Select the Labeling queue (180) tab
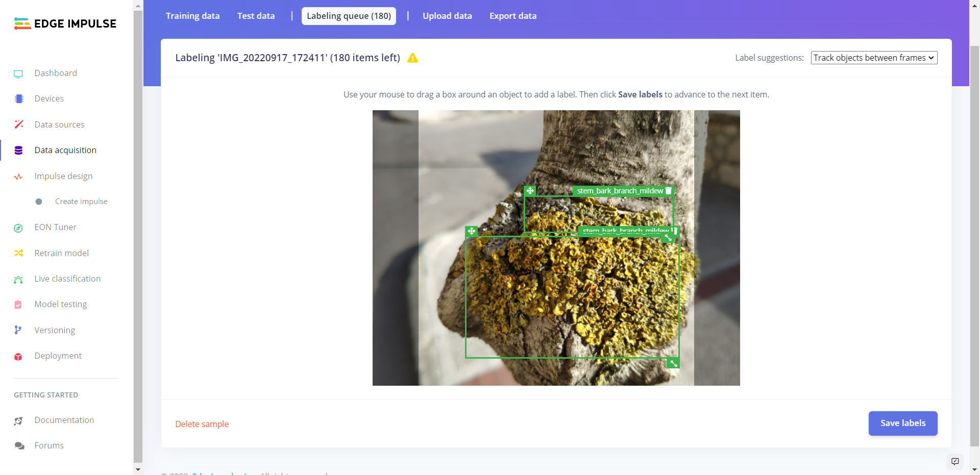The height and width of the screenshot is (475, 980). pos(349,16)
